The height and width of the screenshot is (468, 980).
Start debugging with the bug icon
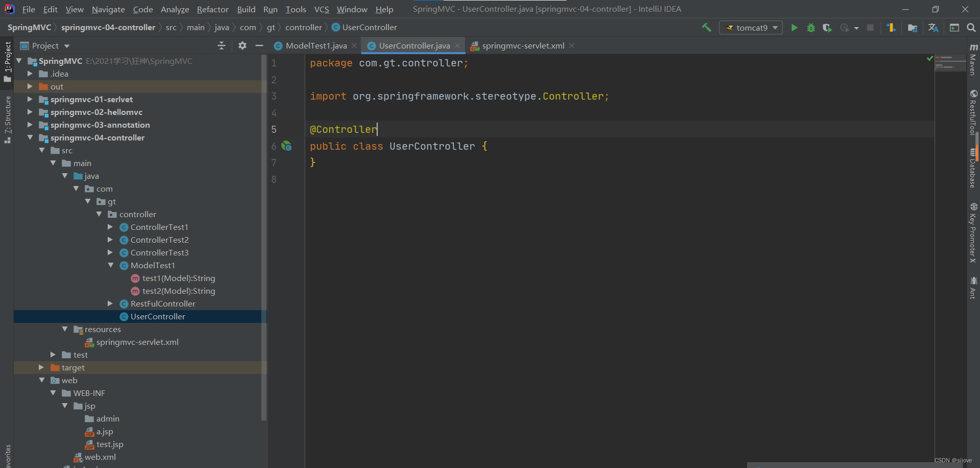[811, 28]
